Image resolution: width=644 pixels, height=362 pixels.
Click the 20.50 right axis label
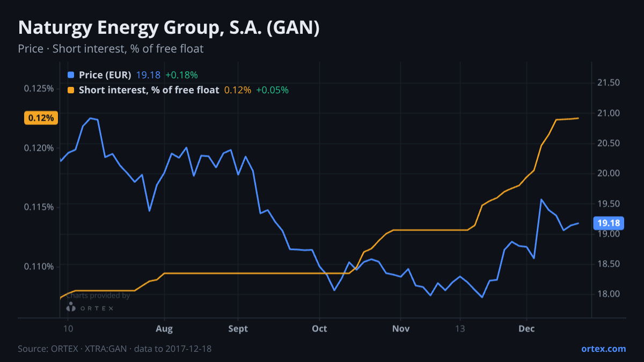coord(609,143)
